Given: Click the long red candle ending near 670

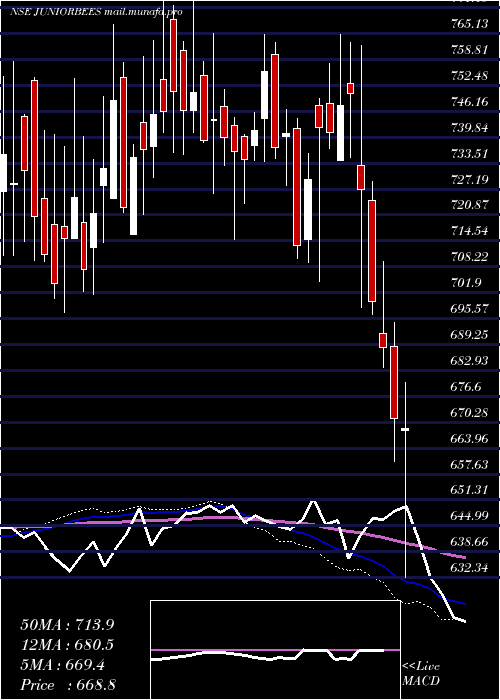Looking at the screenshot, I should tap(394, 382).
